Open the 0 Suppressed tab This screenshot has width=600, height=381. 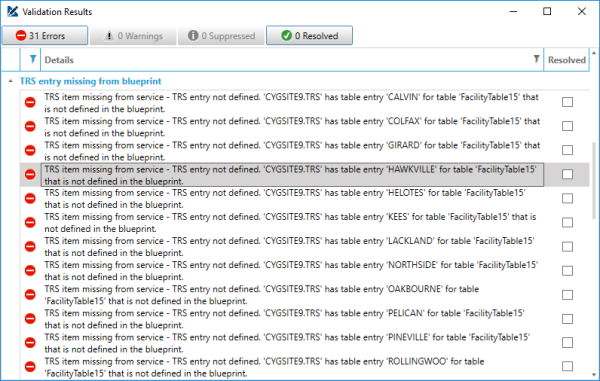click(x=221, y=36)
